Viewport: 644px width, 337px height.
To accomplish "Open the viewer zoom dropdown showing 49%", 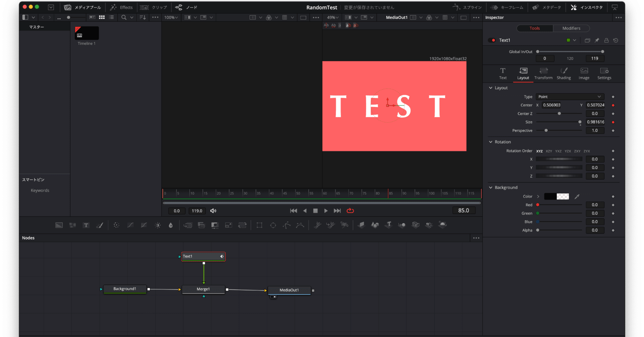I will click(332, 17).
